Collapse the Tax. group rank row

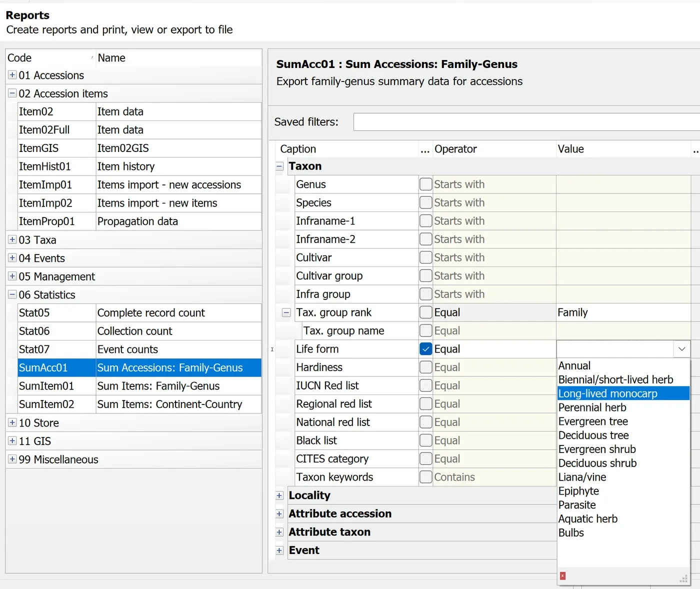click(x=286, y=312)
